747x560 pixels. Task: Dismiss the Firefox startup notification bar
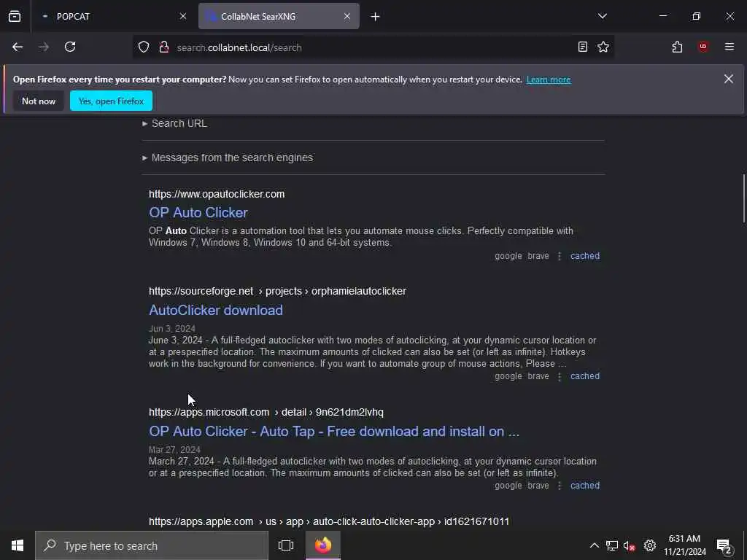(x=729, y=79)
